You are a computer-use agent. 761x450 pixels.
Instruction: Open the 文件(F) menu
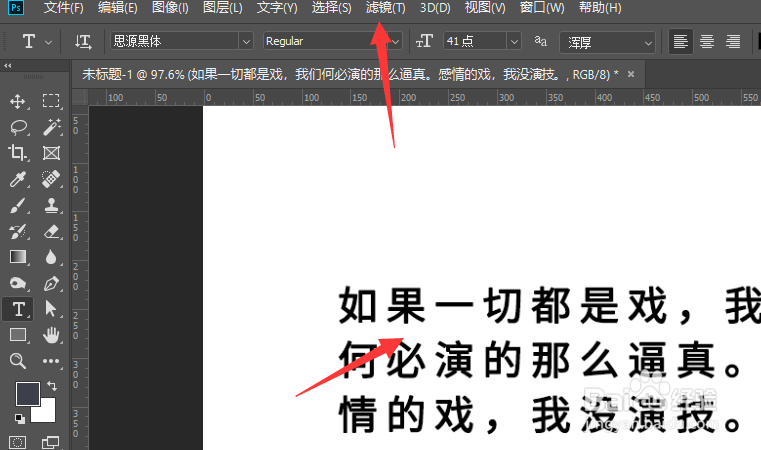64,8
